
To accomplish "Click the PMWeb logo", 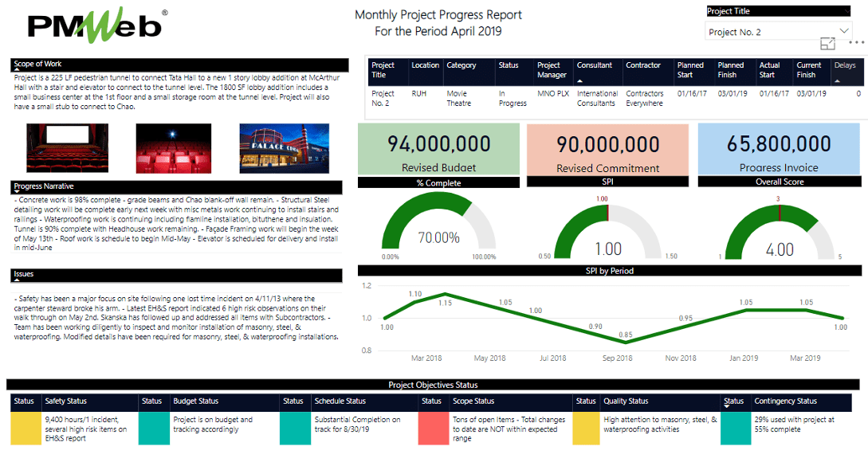I will coord(96,25).
